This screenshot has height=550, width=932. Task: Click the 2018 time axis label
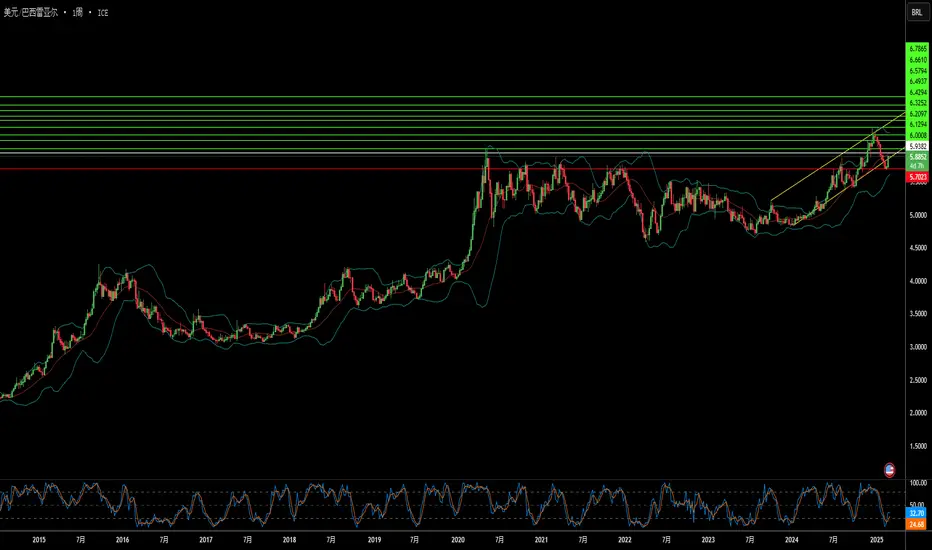289,540
